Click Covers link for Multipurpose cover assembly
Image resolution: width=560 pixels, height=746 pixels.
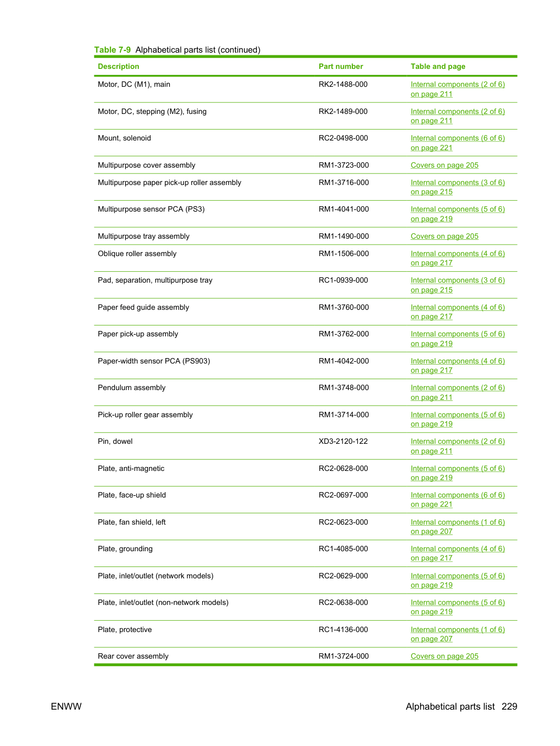click(445, 165)
